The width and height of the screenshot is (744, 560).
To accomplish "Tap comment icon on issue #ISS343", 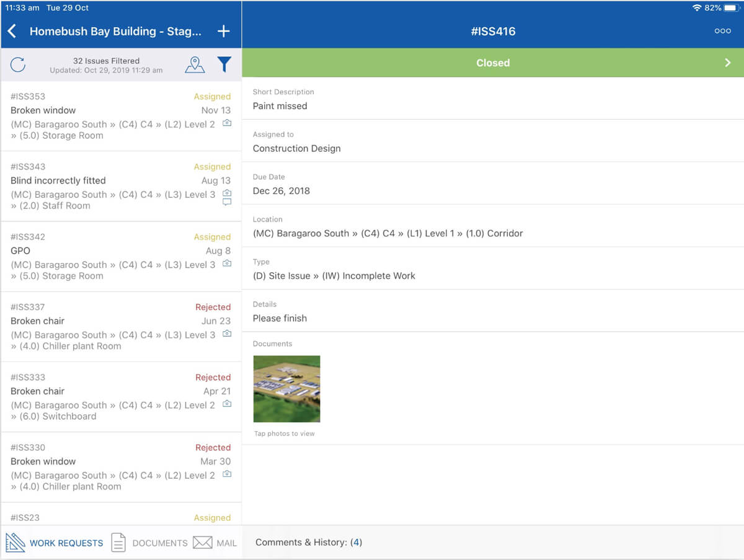I will [x=227, y=202].
